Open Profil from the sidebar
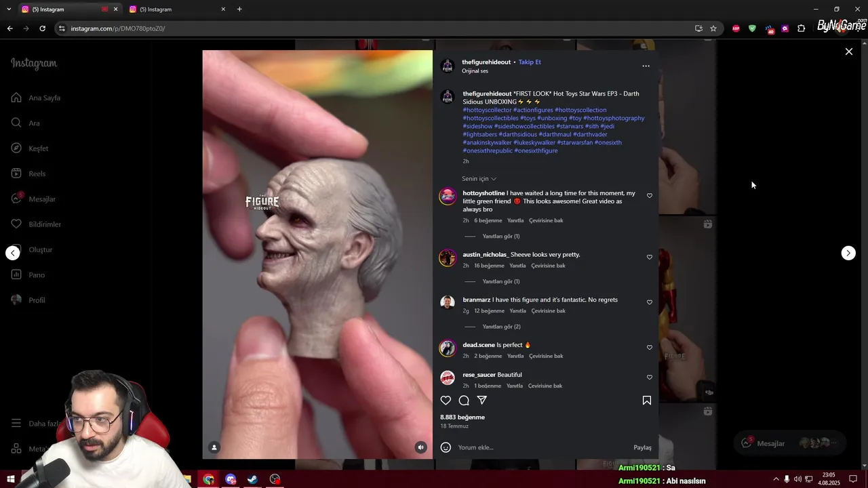Screen dimensions: 868x488 point(28,300)
